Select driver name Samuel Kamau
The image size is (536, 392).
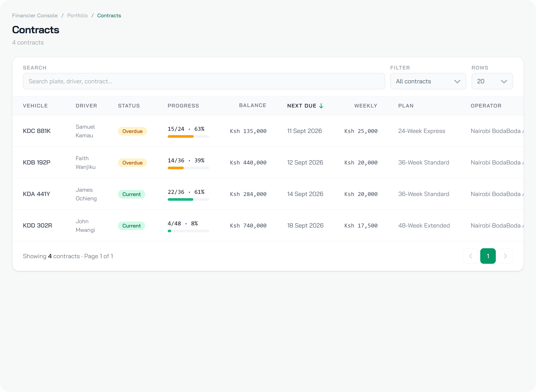tap(85, 131)
